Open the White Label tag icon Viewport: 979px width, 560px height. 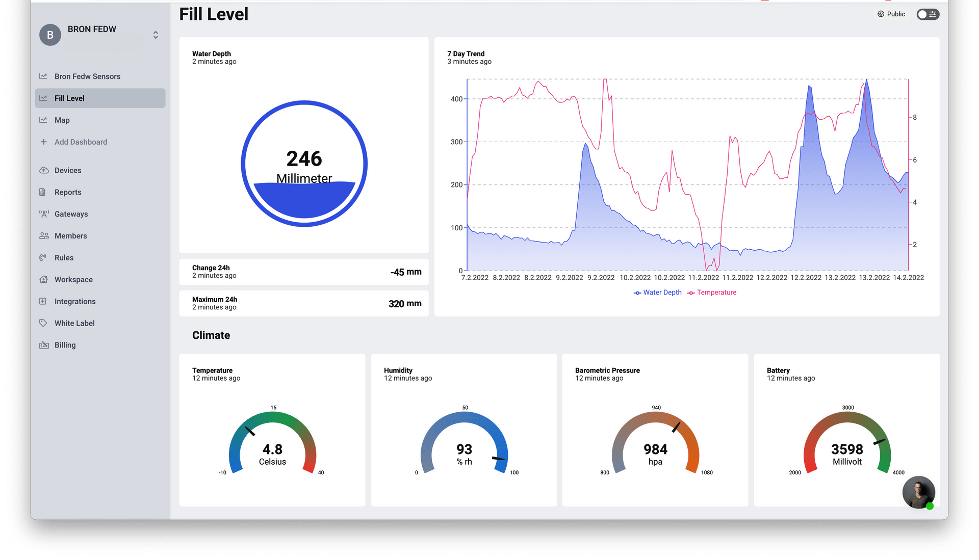click(x=43, y=323)
